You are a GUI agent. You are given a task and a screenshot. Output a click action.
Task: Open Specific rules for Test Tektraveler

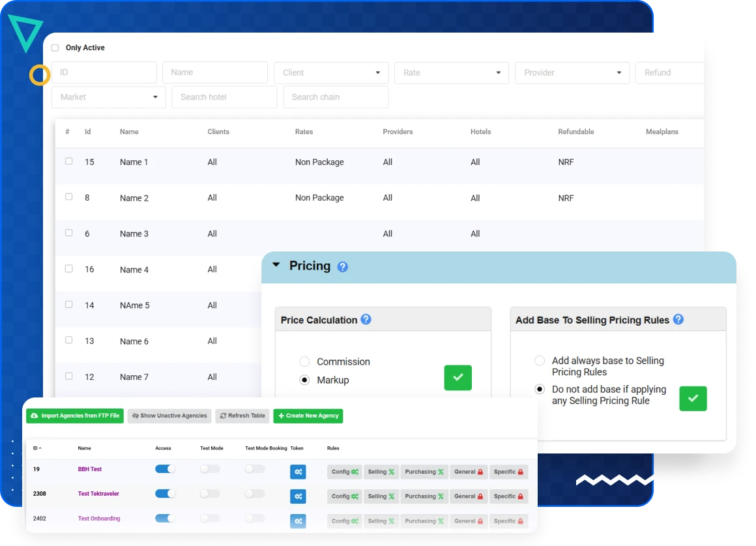[x=508, y=496]
